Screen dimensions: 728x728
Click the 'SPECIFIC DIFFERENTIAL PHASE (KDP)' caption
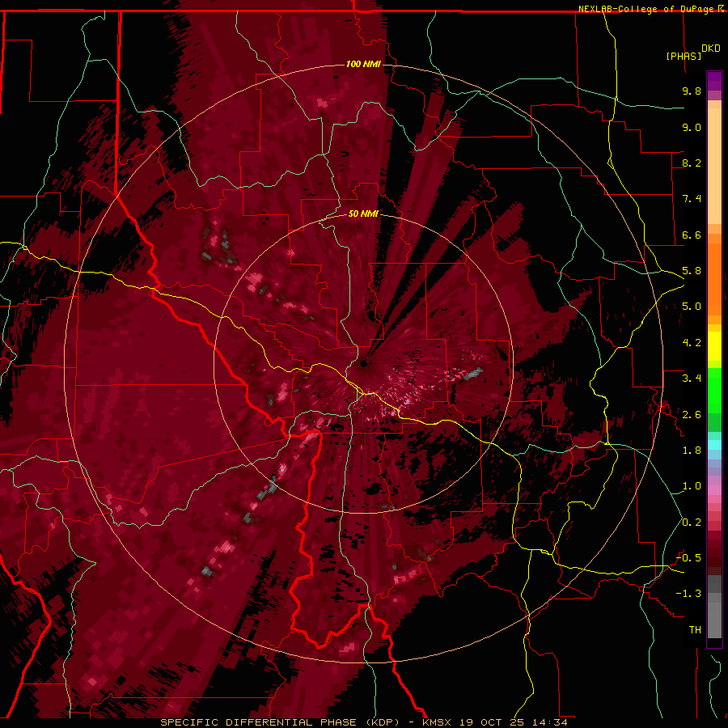pyautogui.click(x=280, y=722)
